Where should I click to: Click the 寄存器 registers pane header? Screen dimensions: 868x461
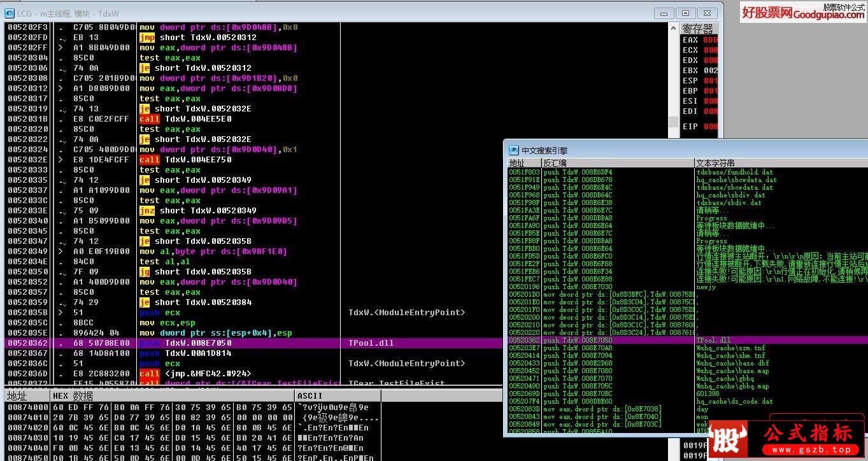coord(699,29)
